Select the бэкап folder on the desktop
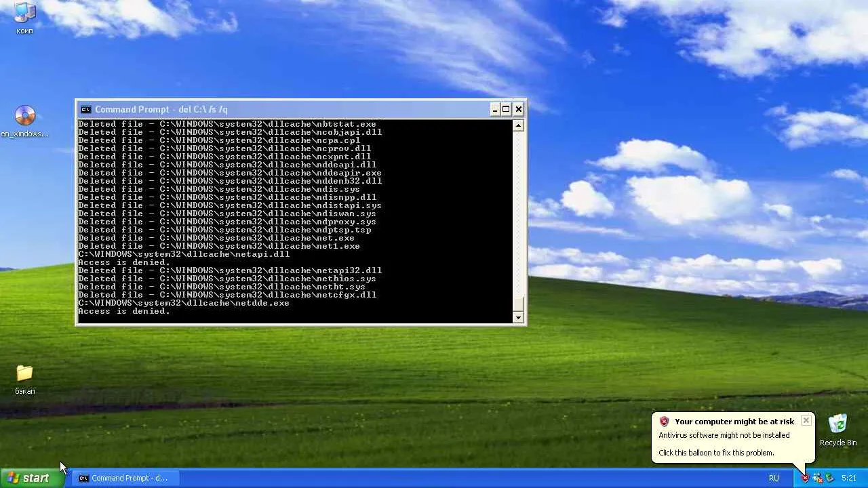The height and width of the screenshot is (488, 868). (24, 380)
